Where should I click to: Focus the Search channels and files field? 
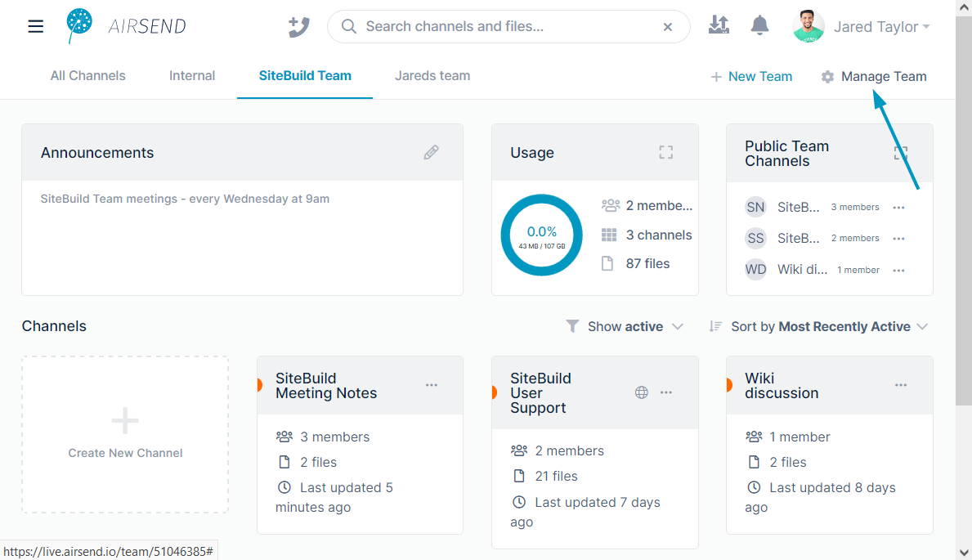coord(509,27)
